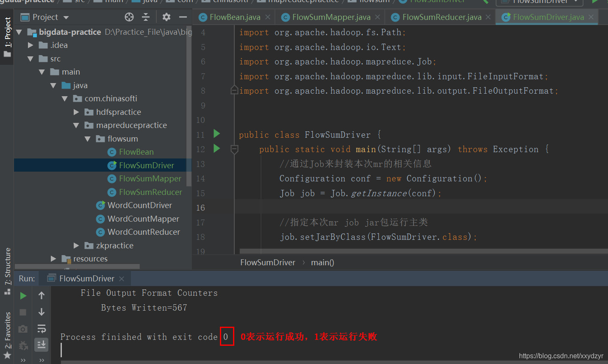Open the 2: Favorites sidebar tool window

(7, 335)
